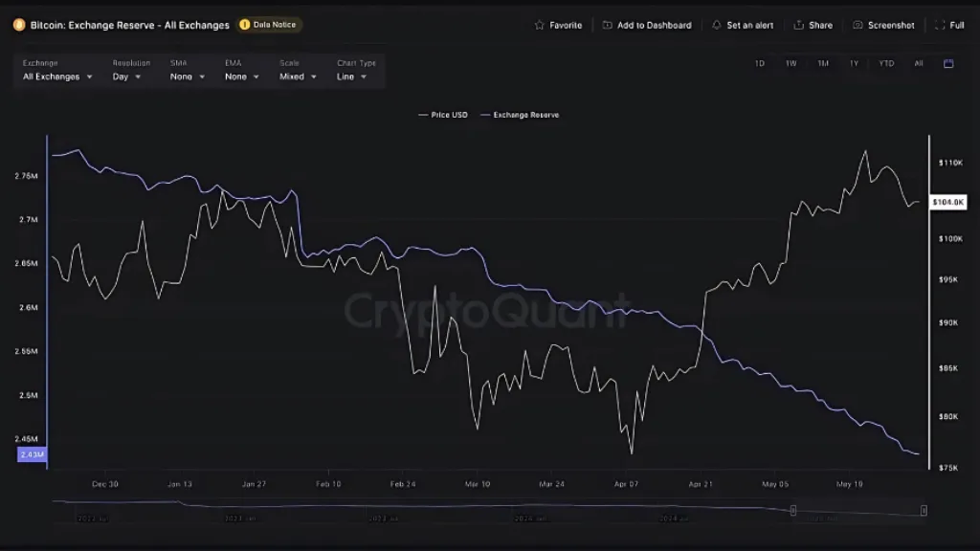Click the left handle of the range navigator
The image size is (980, 551).
click(792, 511)
